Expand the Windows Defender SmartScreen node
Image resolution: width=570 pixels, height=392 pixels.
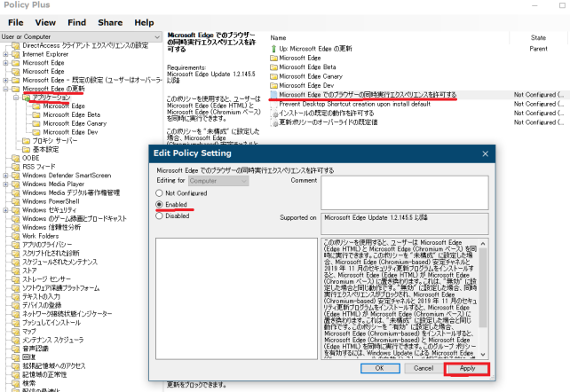tap(5, 176)
